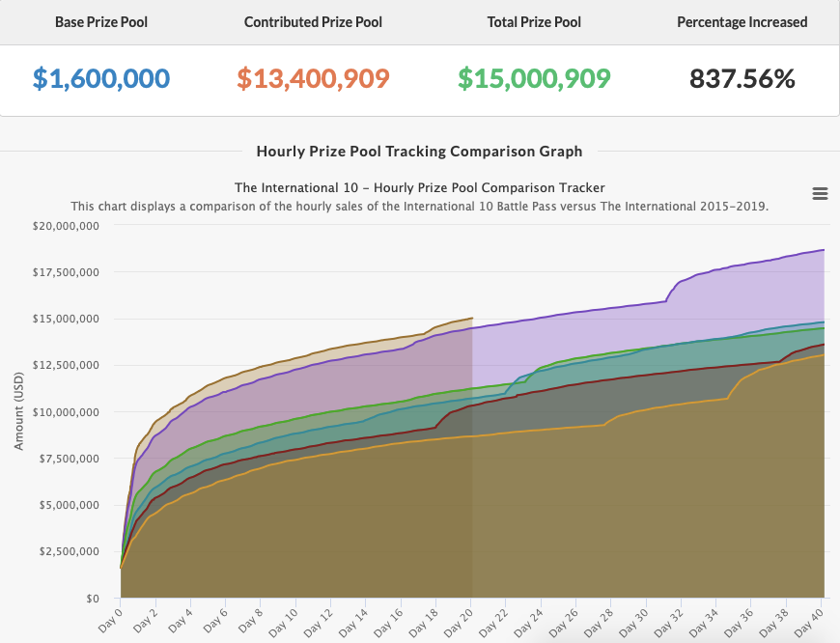Click the $5,000,000 y-axis label
This screenshot has height=643, width=840.
click(x=70, y=505)
